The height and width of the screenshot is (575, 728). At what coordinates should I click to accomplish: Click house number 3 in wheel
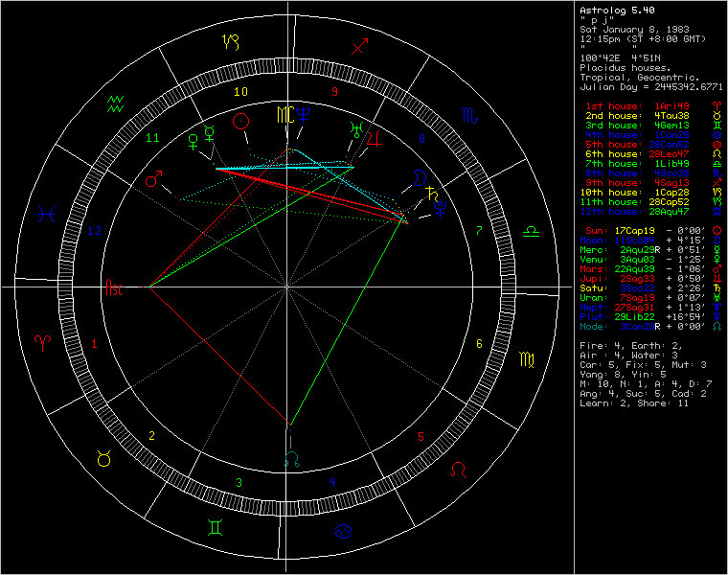click(239, 483)
